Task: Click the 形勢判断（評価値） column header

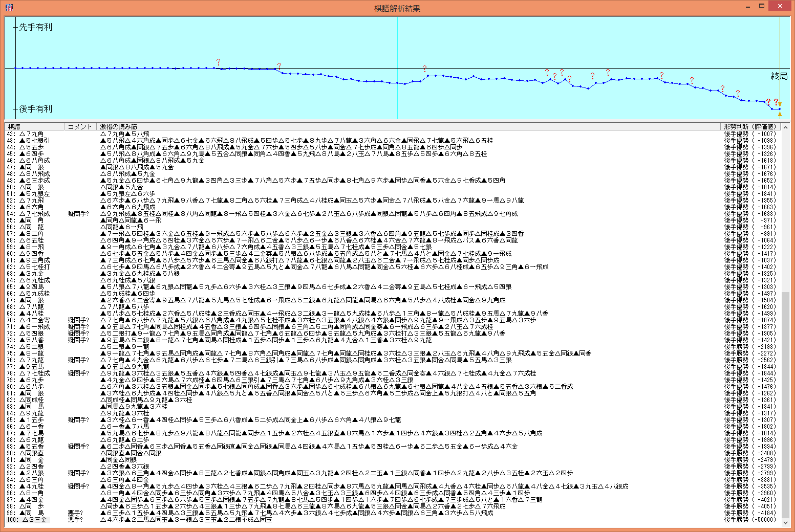Action: [x=749, y=126]
